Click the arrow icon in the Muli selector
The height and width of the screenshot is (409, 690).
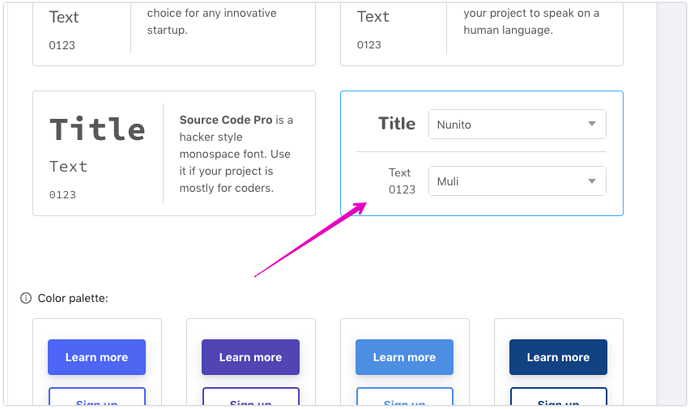(x=592, y=181)
